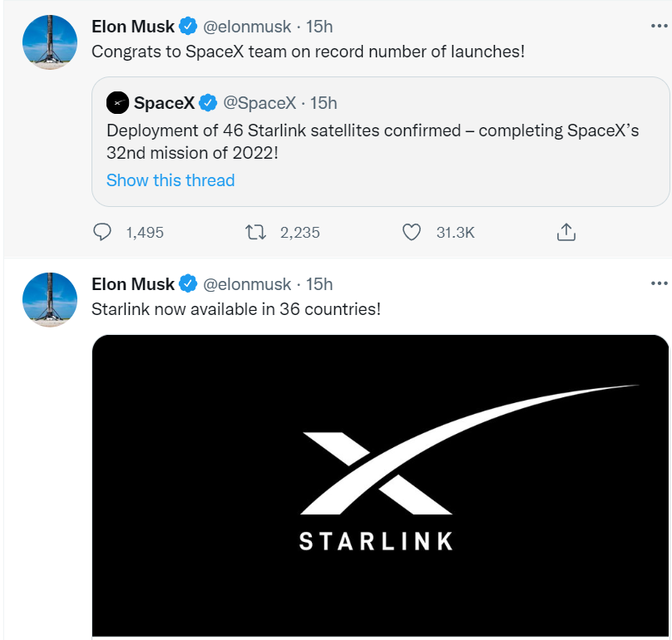Click the "Starlink now available in 36 countries!" text
This screenshot has height=640, width=672.
[x=236, y=309]
